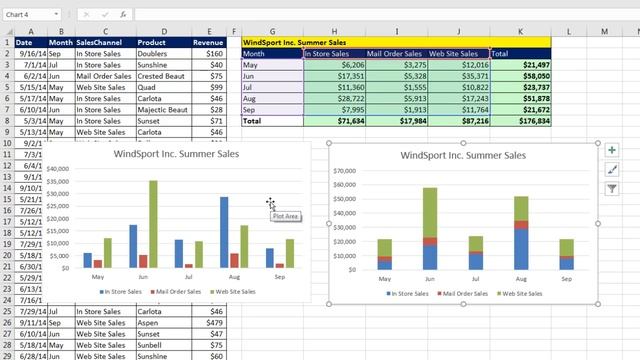The width and height of the screenshot is (640, 360).
Task: Click the blue Aug segment in stacked chart
Action: pyautogui.click(x=521, y=249)
